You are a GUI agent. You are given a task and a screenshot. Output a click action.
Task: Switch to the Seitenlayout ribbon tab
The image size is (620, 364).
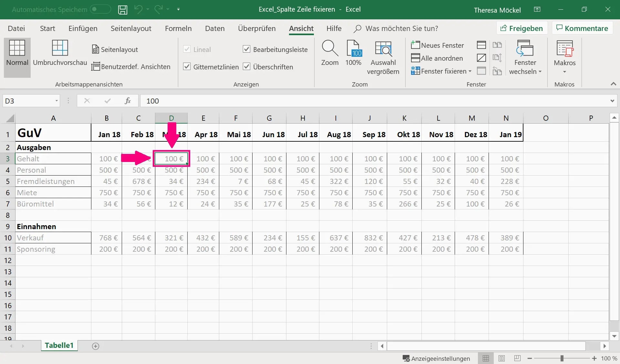[131, 28]
